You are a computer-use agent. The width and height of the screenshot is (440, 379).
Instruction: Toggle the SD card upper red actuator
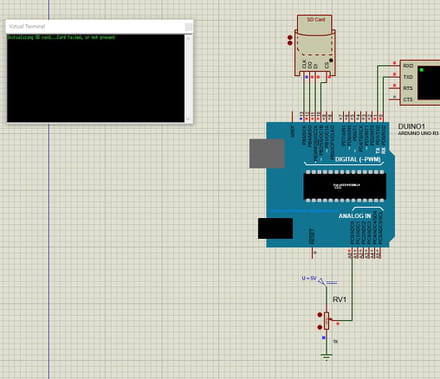click(x=290, y=38)
